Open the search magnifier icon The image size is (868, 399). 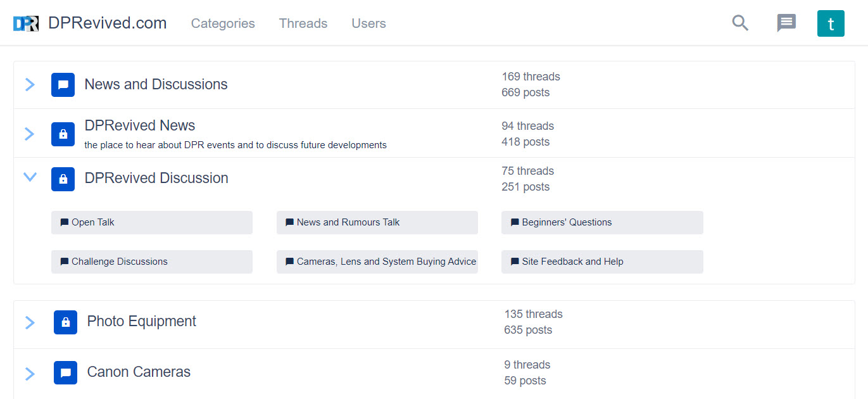740,23
